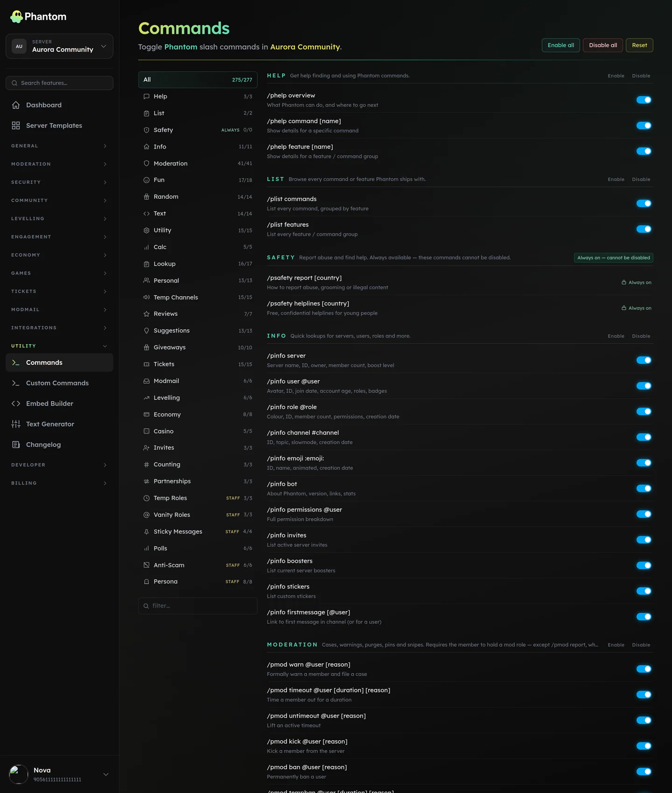
Task: Open the Nova user account menu
Action: pos(59,774)
